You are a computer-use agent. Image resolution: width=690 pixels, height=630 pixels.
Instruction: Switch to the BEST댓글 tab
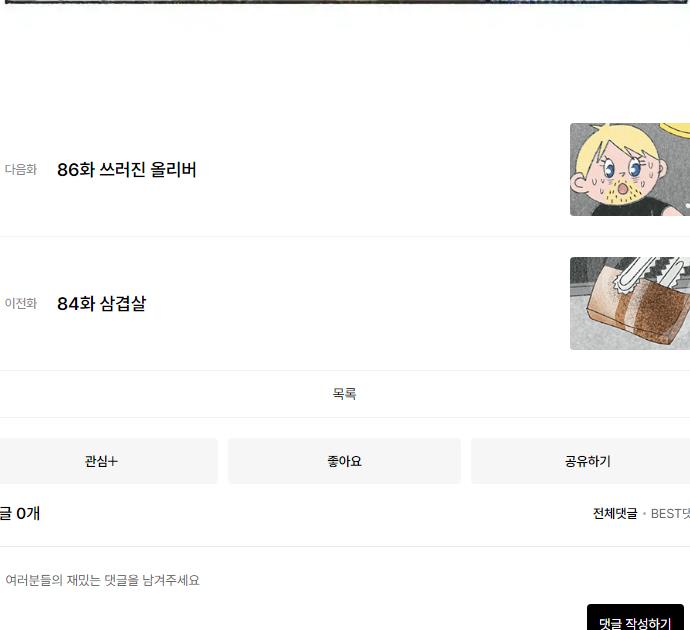pyautogui.click(x=670, y=513)
